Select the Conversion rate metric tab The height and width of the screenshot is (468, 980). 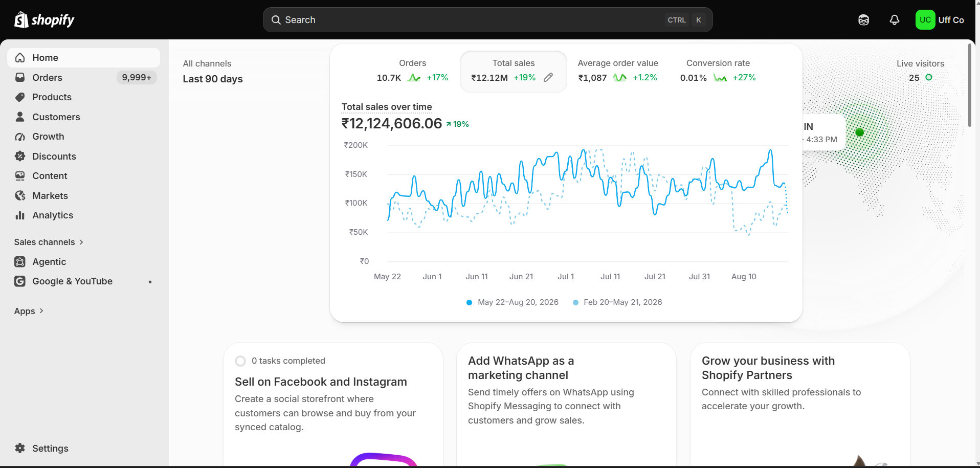pos(718,71)
